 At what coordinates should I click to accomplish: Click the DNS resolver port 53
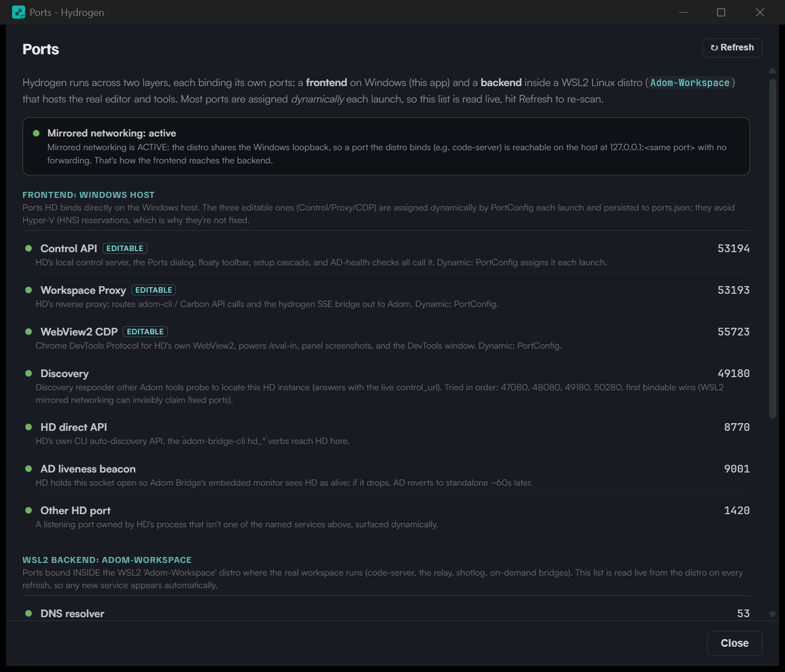tap(744, 614)
